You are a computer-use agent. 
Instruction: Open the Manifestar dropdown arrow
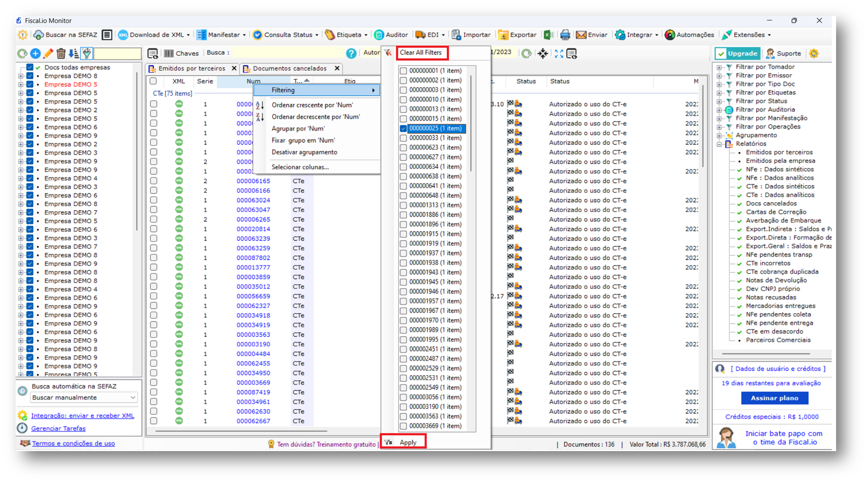click(244, 35)
